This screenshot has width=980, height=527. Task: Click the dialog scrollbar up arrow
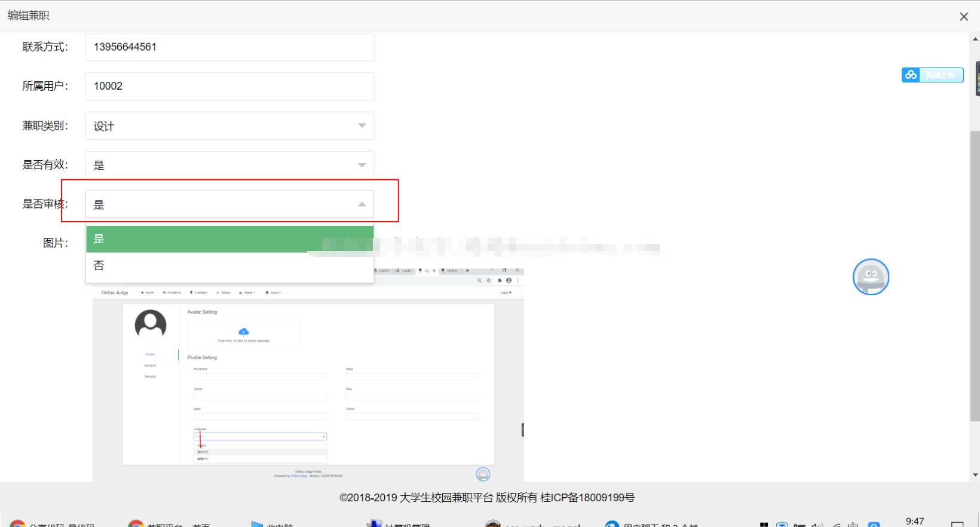point(975,39)
